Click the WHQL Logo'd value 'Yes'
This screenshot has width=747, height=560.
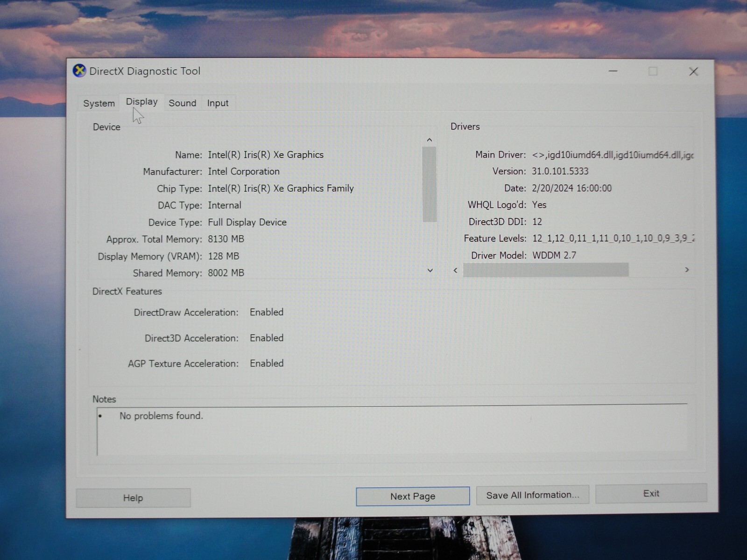pos(539,205)
